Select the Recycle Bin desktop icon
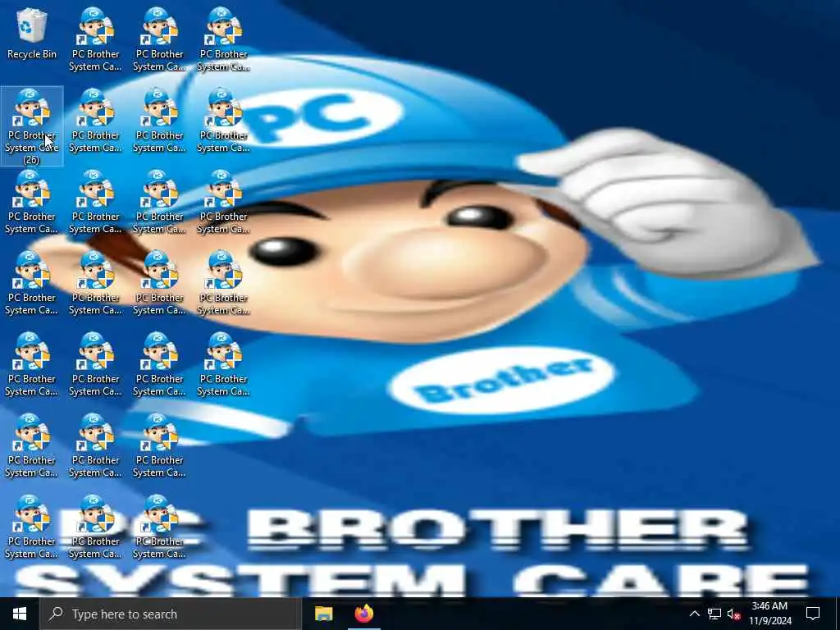This screenshot has width=840, height=630. click(x=32, y=33)
